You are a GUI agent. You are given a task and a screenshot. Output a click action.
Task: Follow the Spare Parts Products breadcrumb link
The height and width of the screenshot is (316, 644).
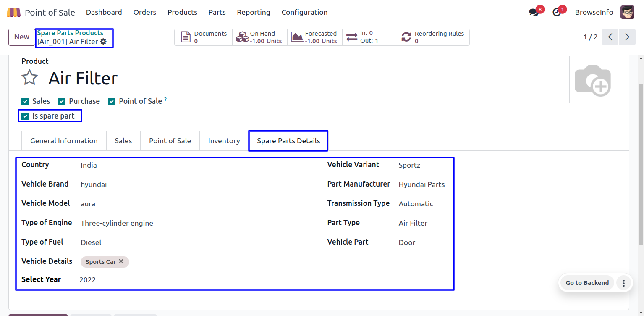70,33
